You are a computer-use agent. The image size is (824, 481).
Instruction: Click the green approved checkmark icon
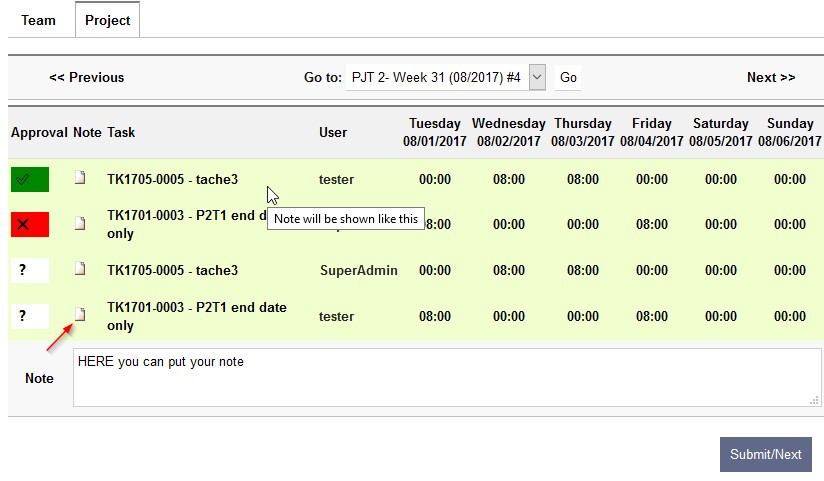tap(30, 180)
